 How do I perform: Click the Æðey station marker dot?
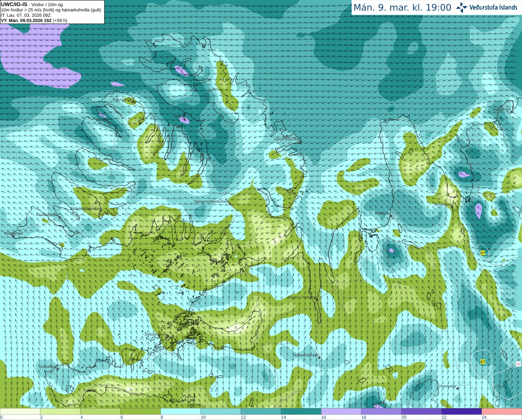tap(185, 119)
